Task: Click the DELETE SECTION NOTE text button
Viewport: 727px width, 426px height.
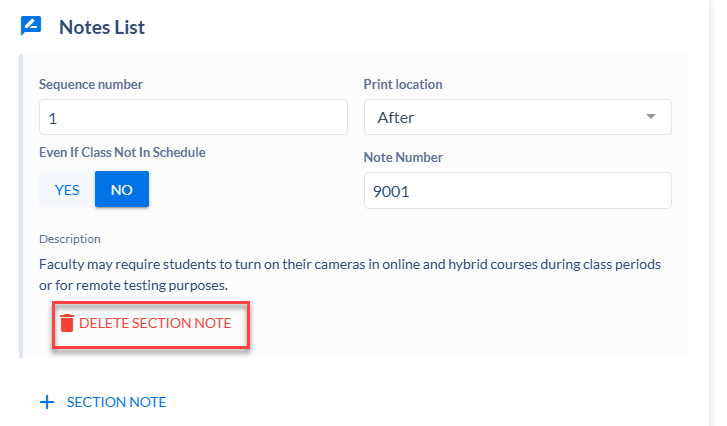Action: [155, 323]
